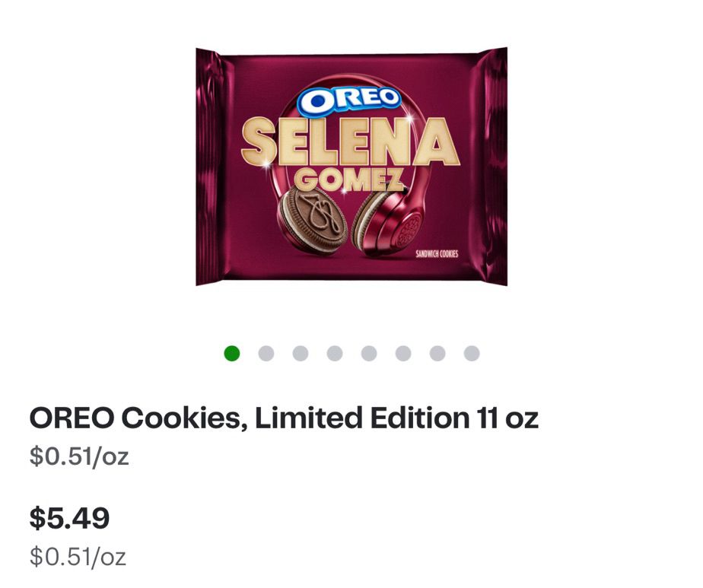Open the sixth image pagination dot

403,353
